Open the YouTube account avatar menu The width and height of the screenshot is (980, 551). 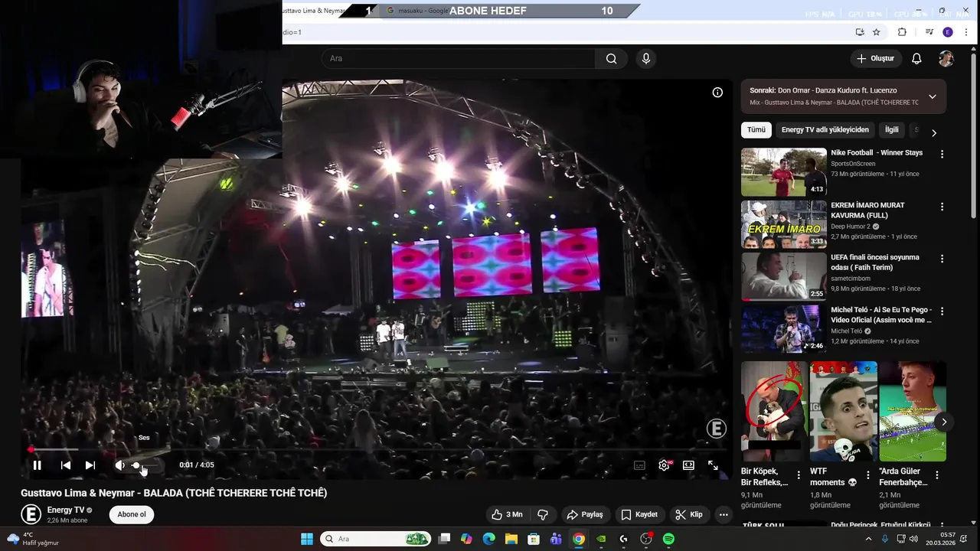[x=946, y=59]
